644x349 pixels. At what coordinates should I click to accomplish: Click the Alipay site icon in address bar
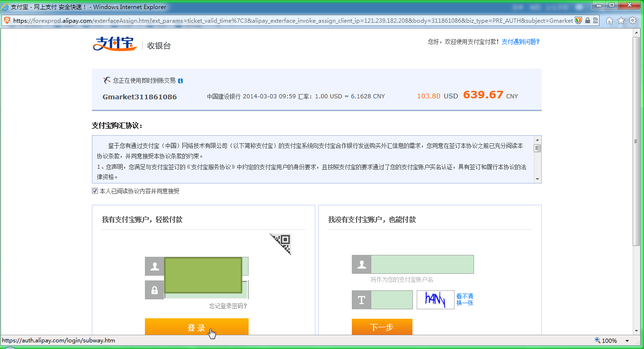coord(7,21)
